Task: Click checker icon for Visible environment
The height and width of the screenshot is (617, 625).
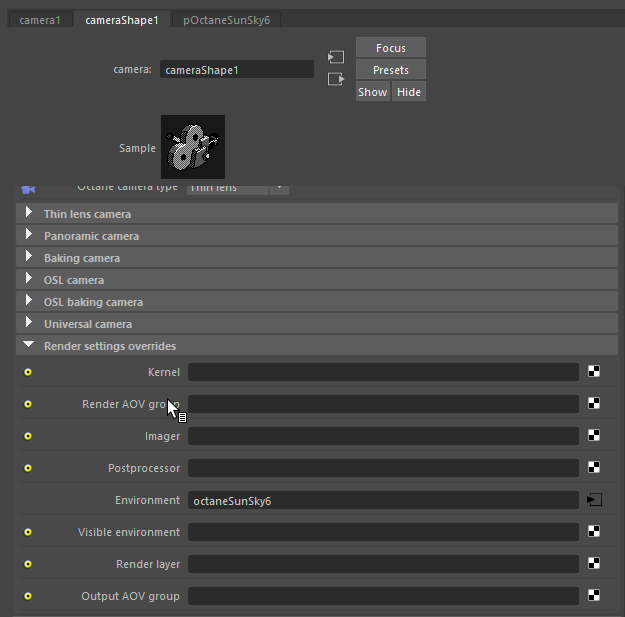Action: click(594, 532)
